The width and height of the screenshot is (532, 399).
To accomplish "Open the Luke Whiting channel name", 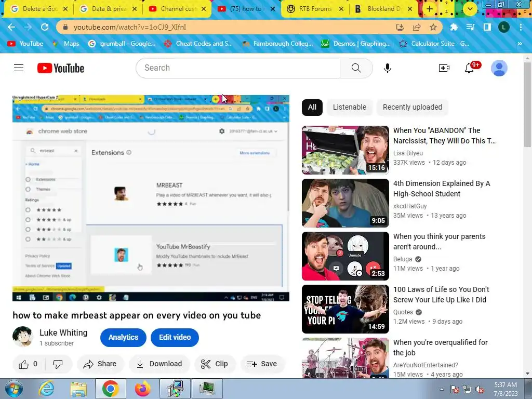I will (x=63, y=333).
